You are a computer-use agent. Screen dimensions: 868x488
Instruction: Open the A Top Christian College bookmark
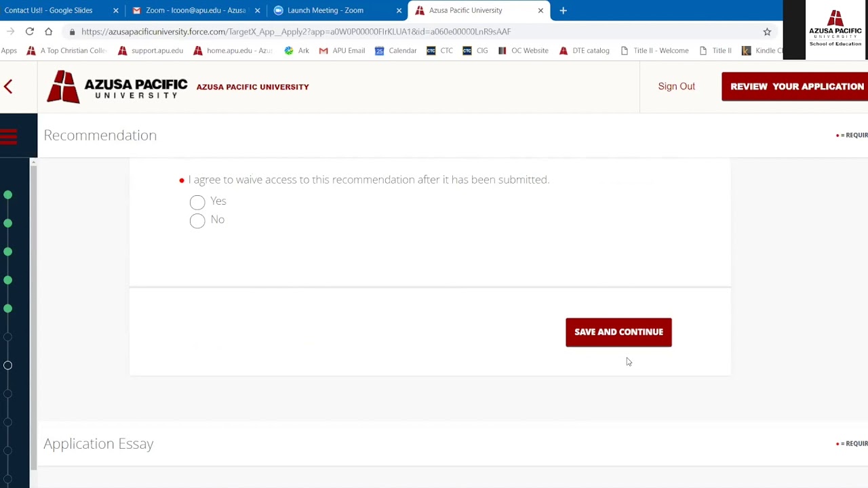point(66,50)
